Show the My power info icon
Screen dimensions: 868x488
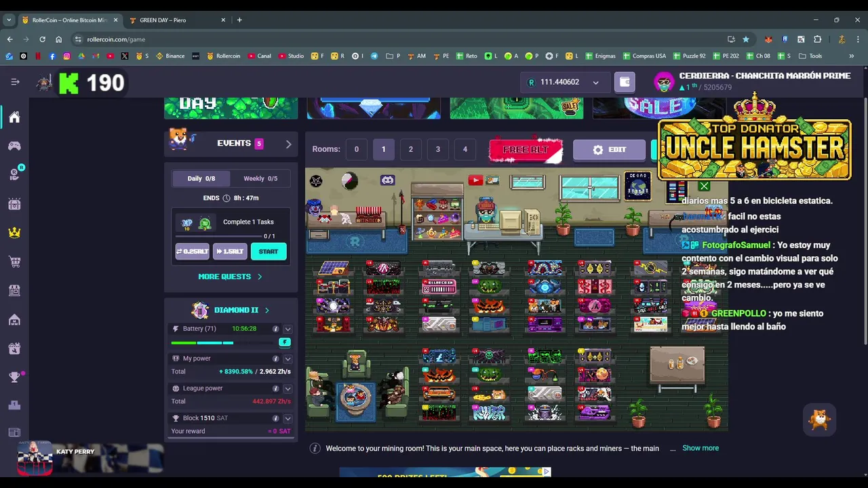click(x=275, y=359)
